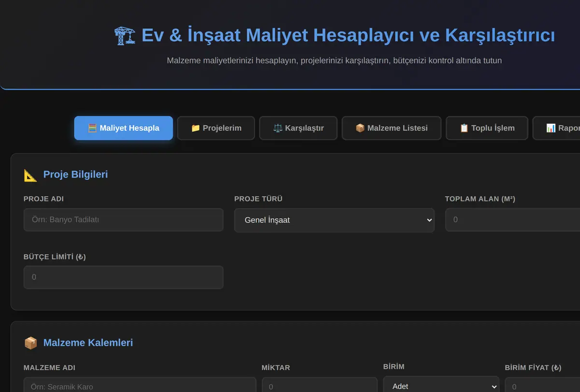The height and width of the screenshot is (392, 580).
Task: Click the Proje Bilgileri heading text
Action: (75, 174)
